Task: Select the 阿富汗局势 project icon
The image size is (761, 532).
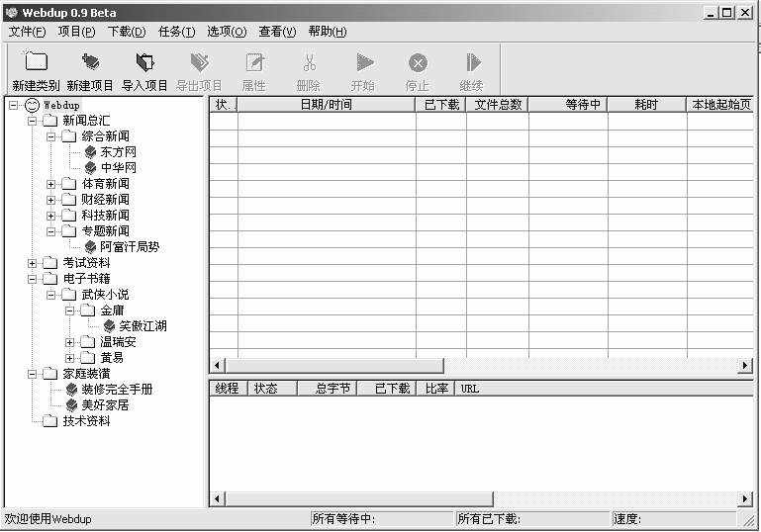Action: click(90, 247)
